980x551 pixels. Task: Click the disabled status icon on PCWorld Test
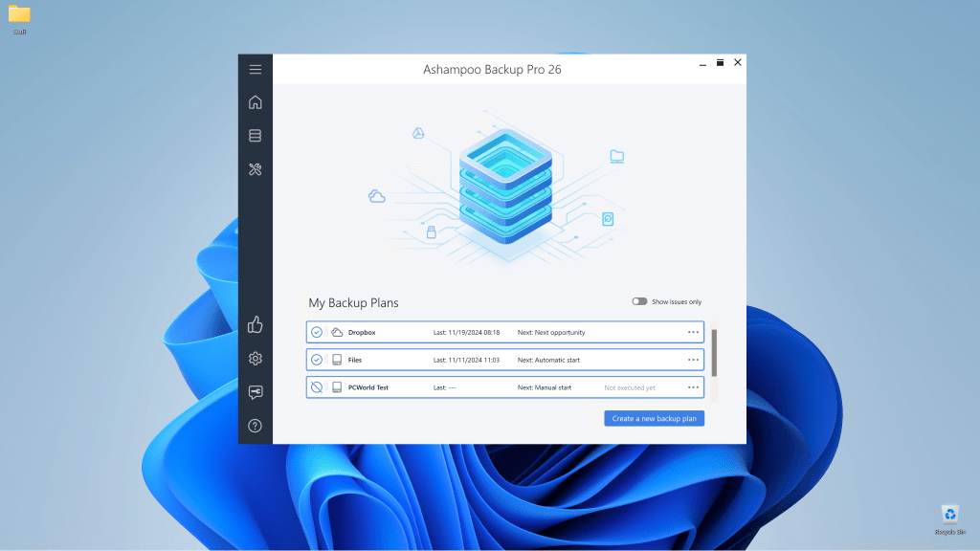316,387
